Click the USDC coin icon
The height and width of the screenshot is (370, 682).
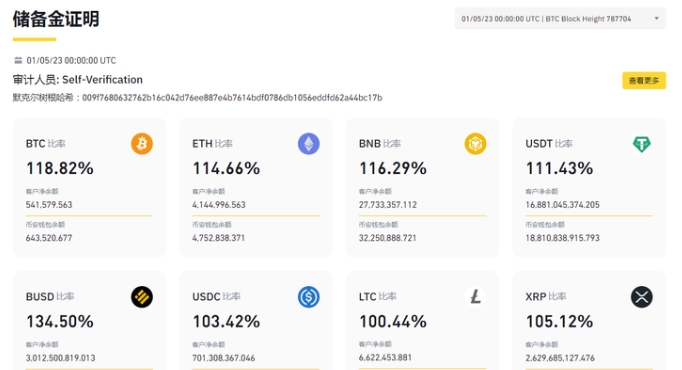(x=308, y=297)
